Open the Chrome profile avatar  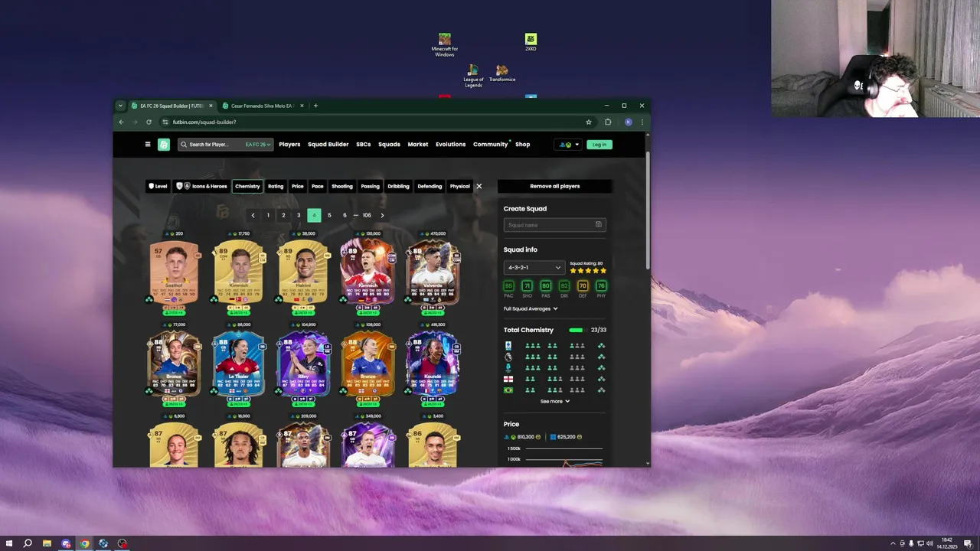(x=628, y=122)
